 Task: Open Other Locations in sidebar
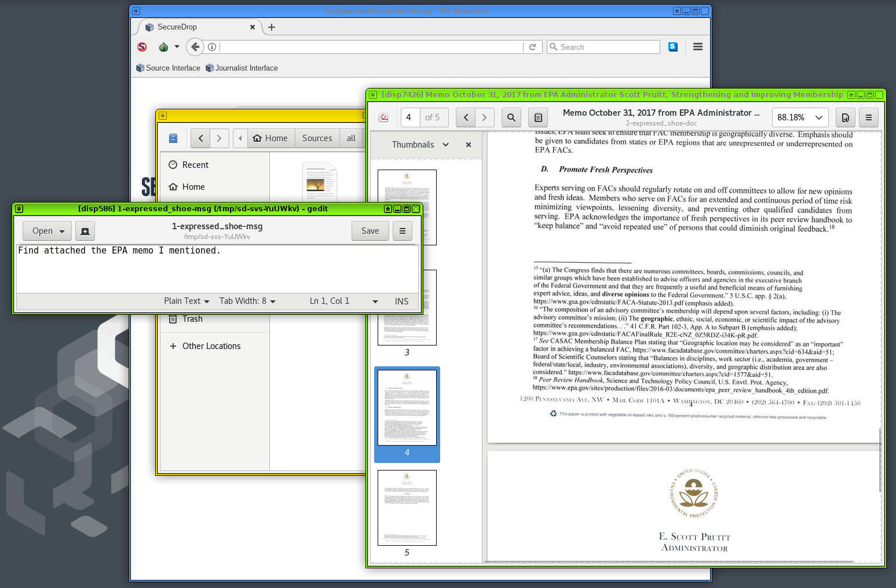[x=214, y=346]
